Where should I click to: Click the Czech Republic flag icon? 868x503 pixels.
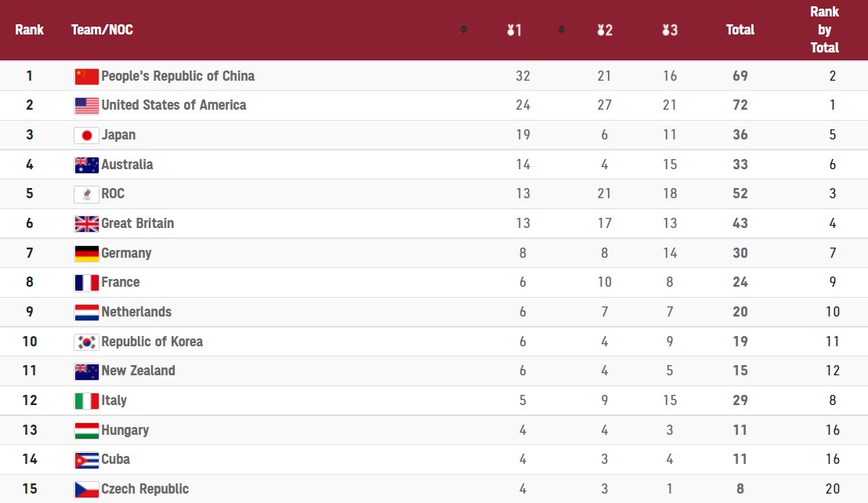[86, 490]
